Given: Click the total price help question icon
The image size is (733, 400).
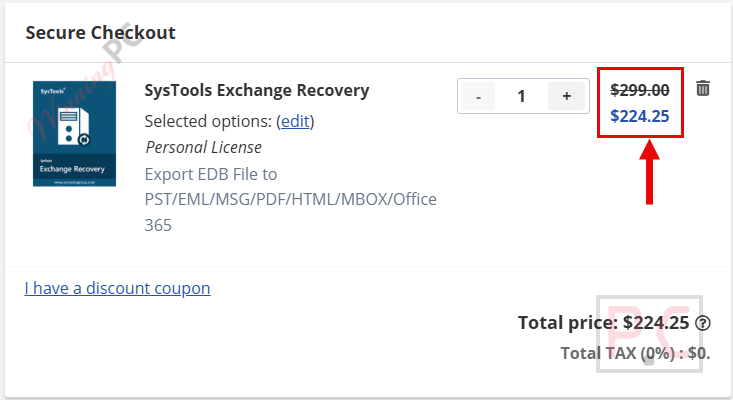Looking at the screenshot, I should click(703, 323).
